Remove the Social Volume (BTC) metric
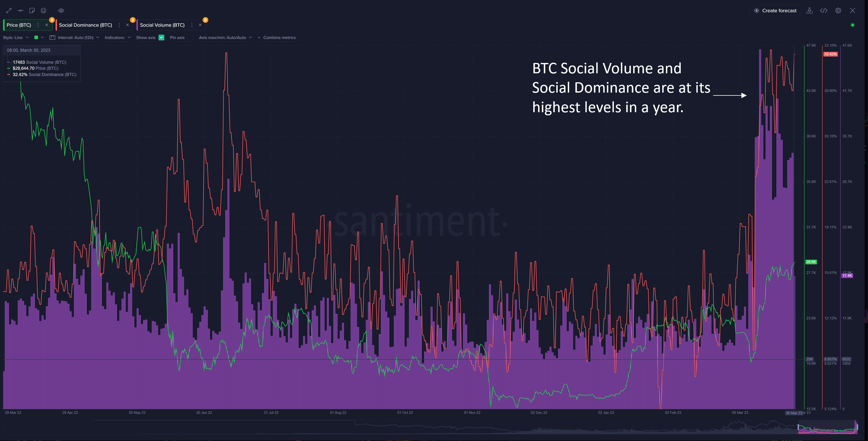 click(200, 25)
